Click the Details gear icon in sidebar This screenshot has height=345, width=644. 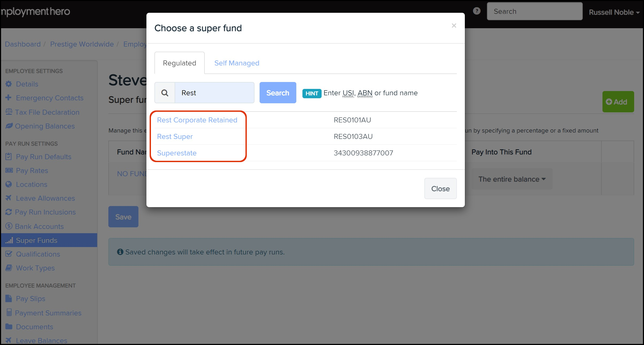tap(9, 84)
